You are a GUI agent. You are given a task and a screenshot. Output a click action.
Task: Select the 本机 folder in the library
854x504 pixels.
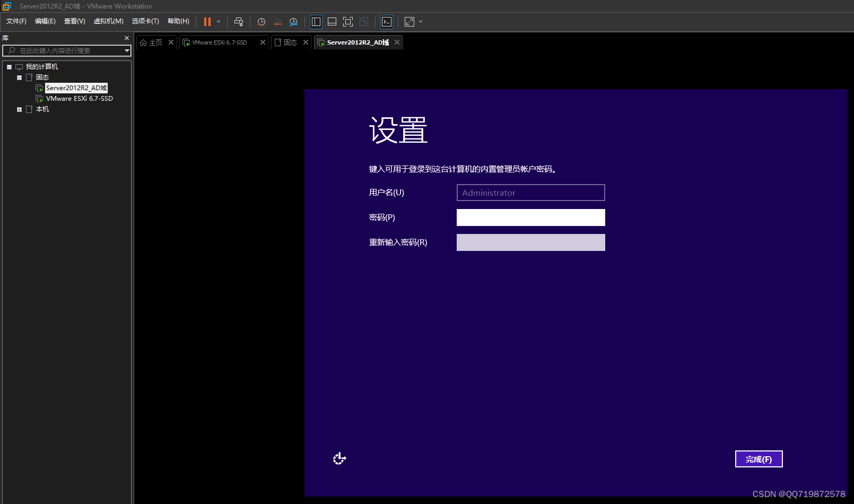(42, 109)
